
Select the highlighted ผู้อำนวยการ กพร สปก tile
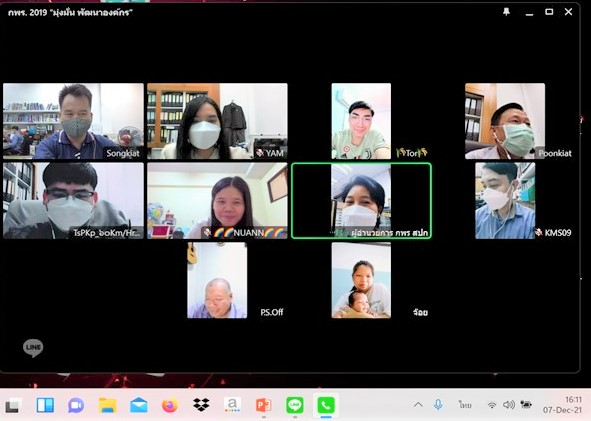[x=361, y=201]
